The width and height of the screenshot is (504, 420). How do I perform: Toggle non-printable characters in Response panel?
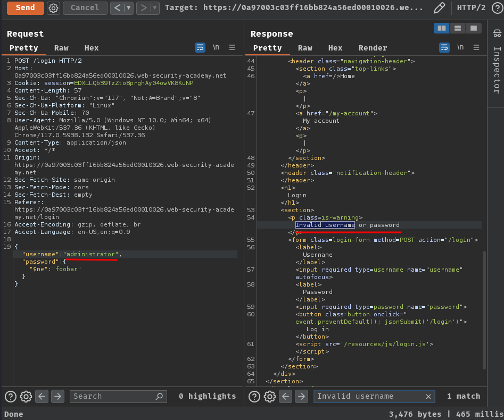(x=460, y=47)
